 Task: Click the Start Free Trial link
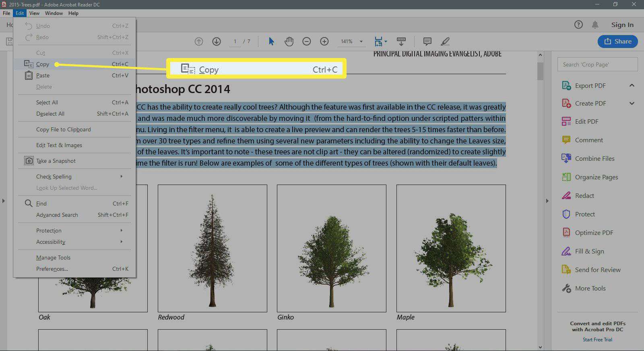pos(597,340)
